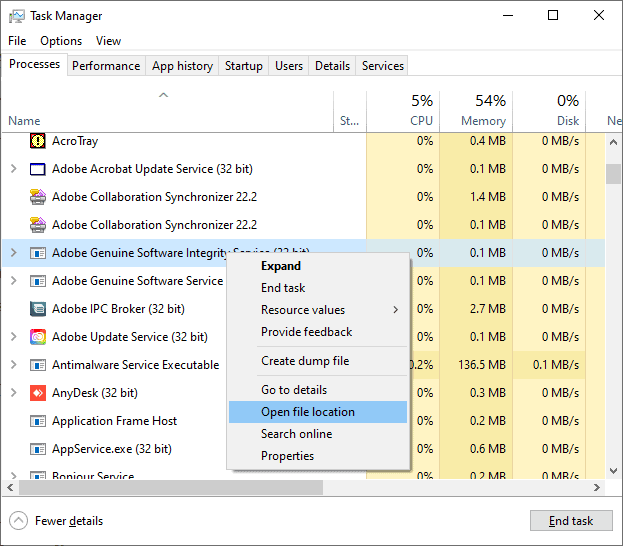This screenshot has height=546, width=623.
Task: Click the Status (St...) column header
Action: 350,111
